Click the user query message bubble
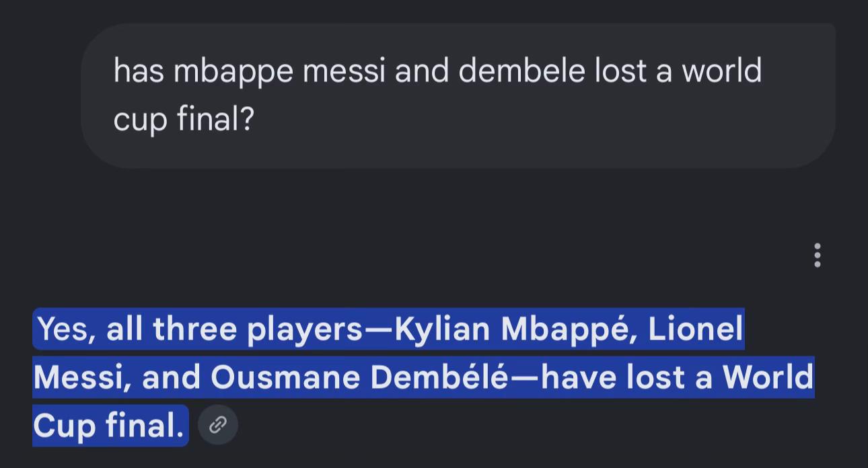868x468 pixels. coord(458,95)
